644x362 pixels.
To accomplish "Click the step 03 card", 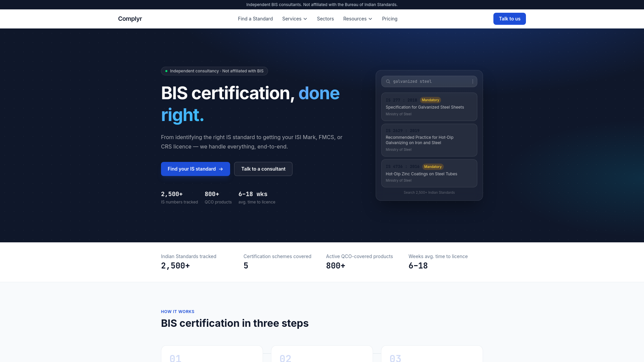I will (432, 354).
